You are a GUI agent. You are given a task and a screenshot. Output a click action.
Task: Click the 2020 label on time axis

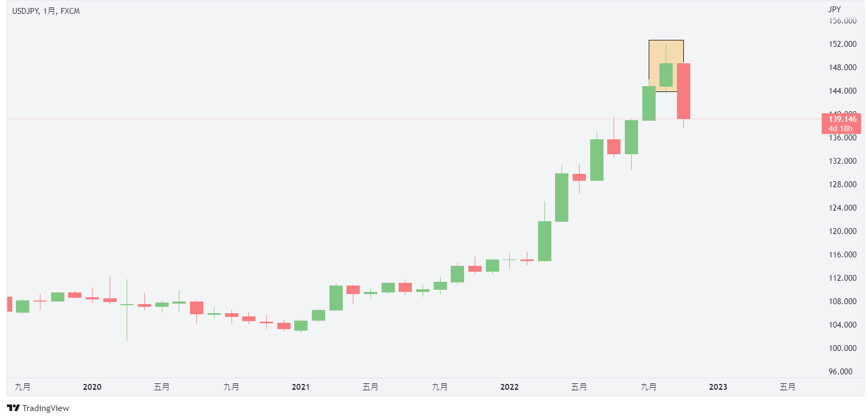coord(92,387)
